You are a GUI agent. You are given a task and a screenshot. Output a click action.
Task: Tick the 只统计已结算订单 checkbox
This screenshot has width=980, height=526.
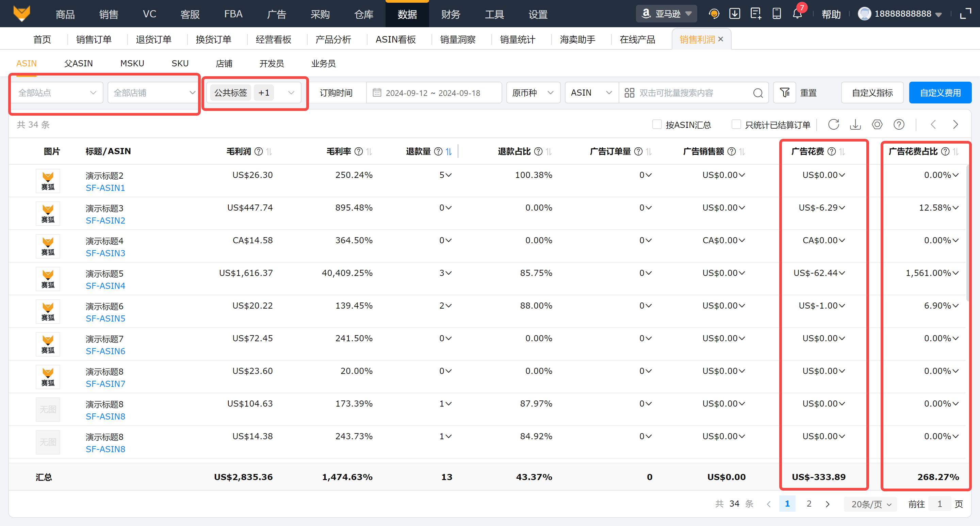coord(736,125)
